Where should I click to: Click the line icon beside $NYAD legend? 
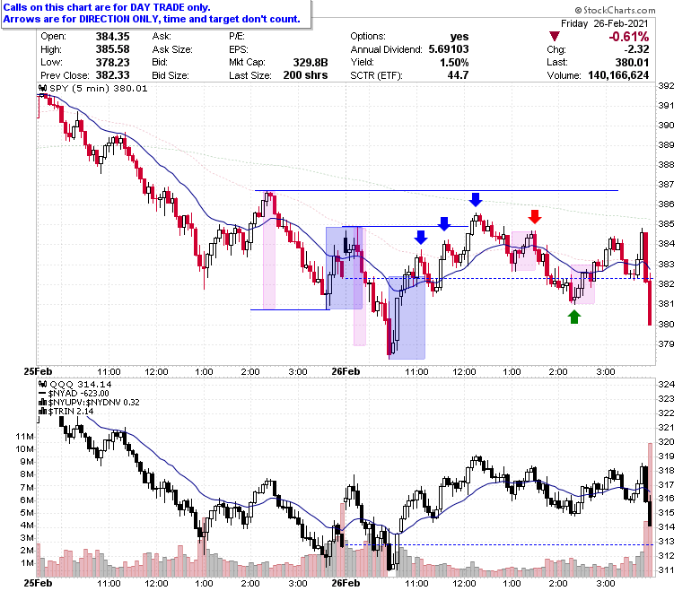43,394
